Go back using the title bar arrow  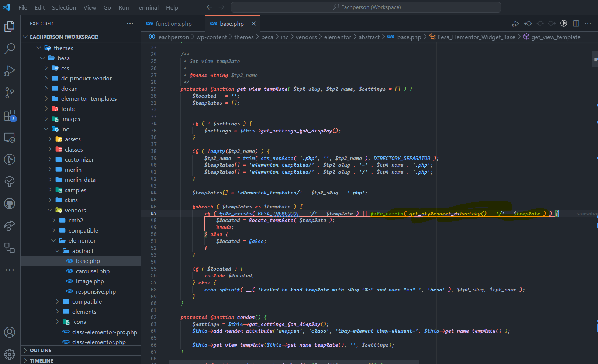point(210,7)
